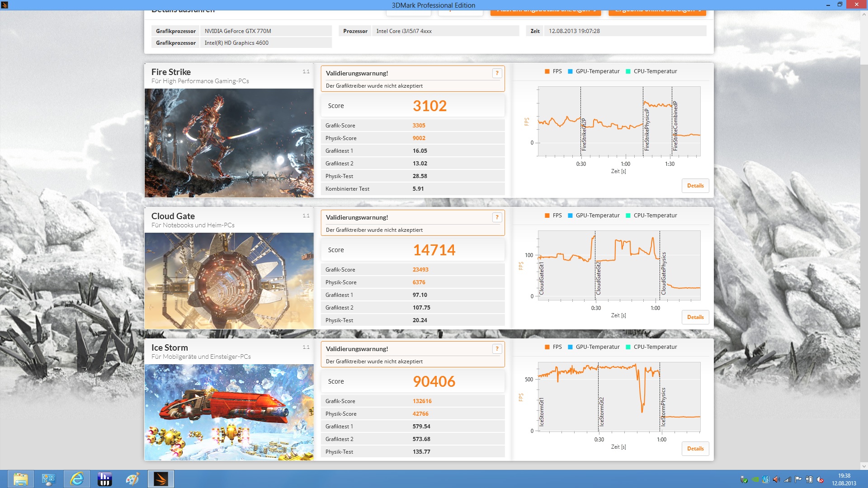Toggle GPU-Temperatur legend in Cloud Gate chart
This screenshot has width=868, height=488.
594,216
